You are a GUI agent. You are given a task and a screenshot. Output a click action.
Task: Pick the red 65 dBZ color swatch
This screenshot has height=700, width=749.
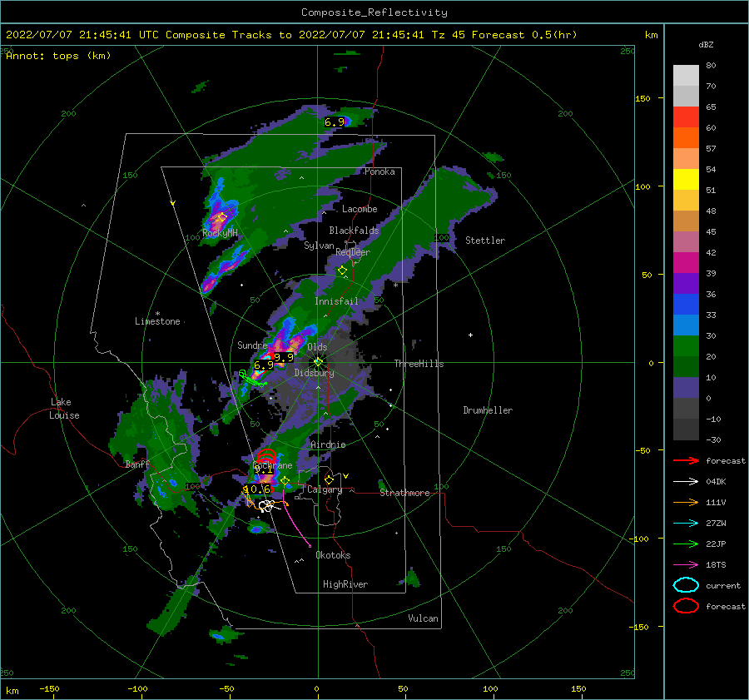[x=686, y=117]
